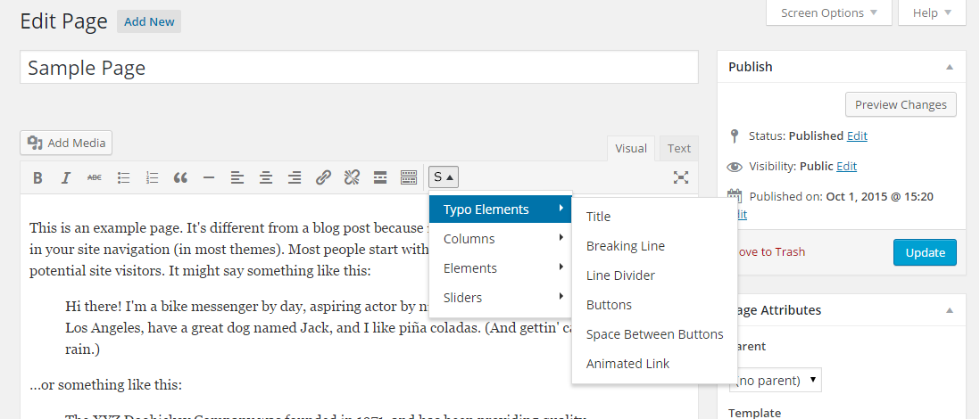Insert or edit link
The height and width of the screenshot is (419, 980).
tap(323, 178)
